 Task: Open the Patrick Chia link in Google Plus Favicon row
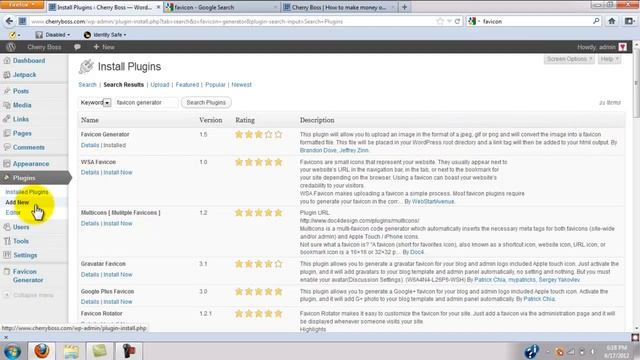pos(539,299)
